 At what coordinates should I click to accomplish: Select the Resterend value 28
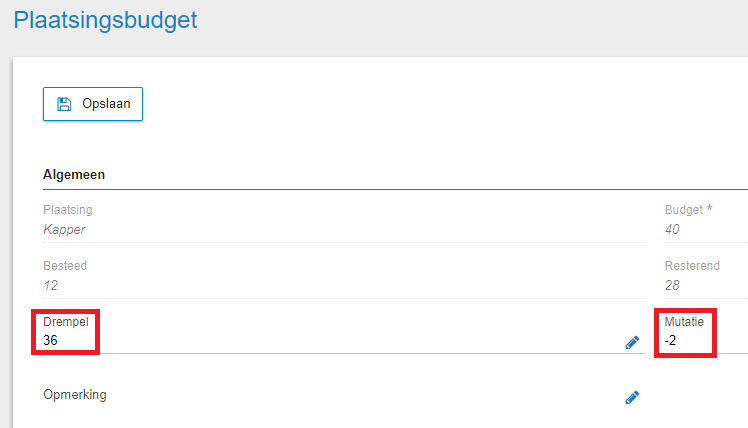[x=672, y=285]
